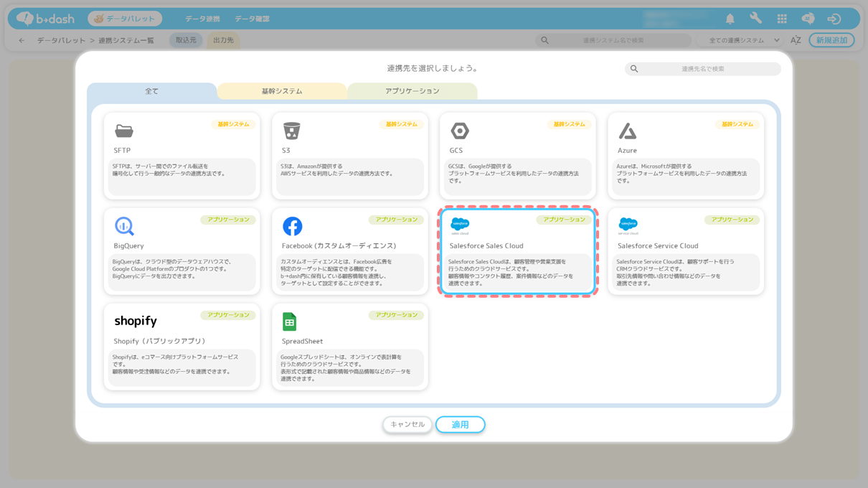Click the Azure card description text
Viewport: 868px width, 488px height.
tap(681, 174)
